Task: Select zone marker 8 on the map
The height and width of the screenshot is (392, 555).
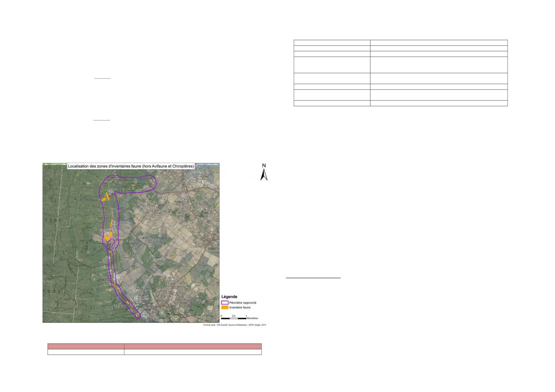Action: click(x=135, y=181)
